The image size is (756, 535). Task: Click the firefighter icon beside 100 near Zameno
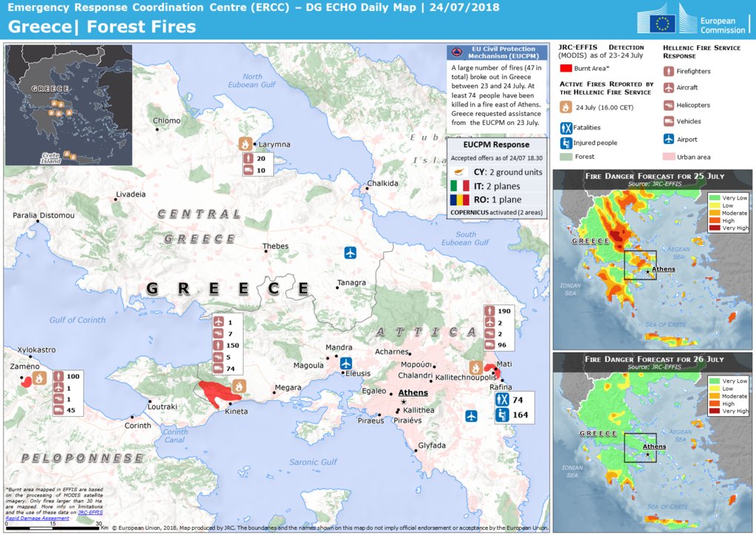tap(59, 376)
